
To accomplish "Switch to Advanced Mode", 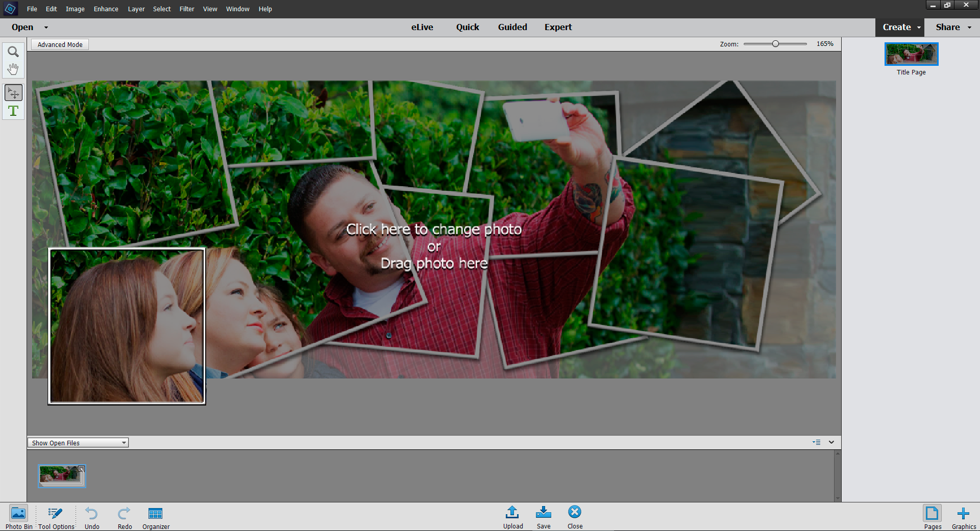I will tap(59, 44).
